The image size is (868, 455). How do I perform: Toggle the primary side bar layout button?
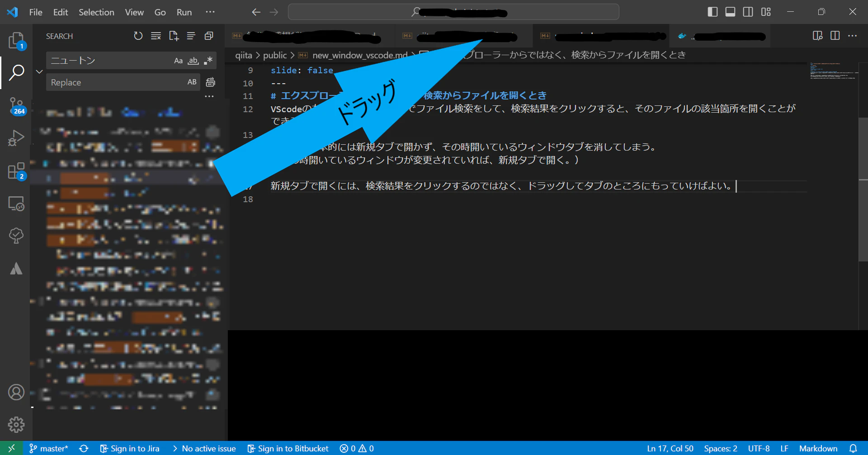tap(712, 12)
